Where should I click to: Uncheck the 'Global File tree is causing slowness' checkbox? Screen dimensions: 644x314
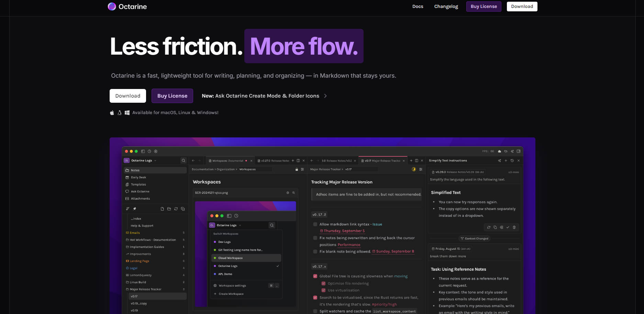(315, 276)
